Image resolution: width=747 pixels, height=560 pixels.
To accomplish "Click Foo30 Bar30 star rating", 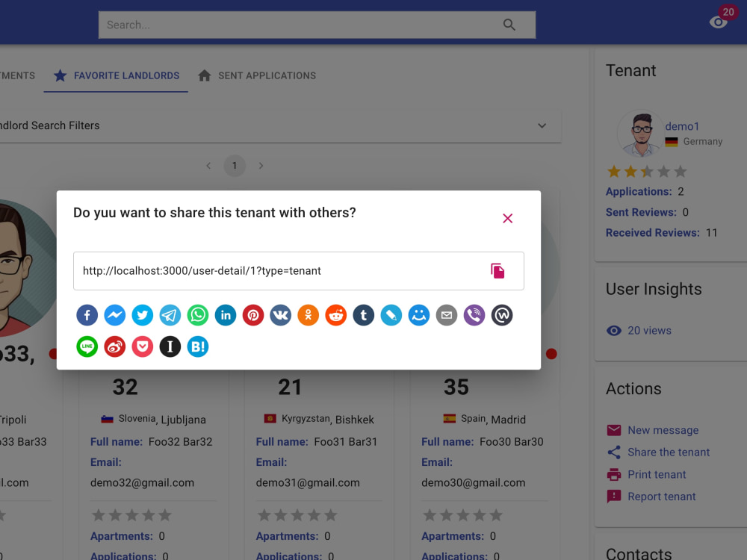I will [x=462, y=514].
